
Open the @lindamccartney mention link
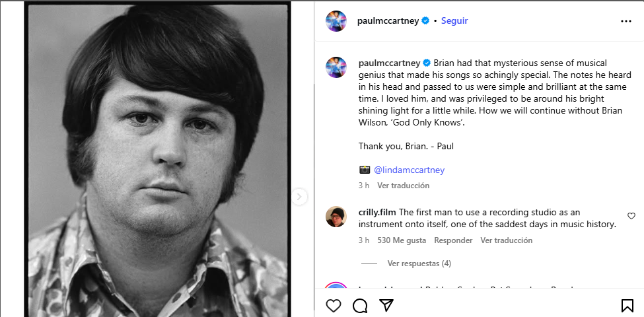click(409, 170)
